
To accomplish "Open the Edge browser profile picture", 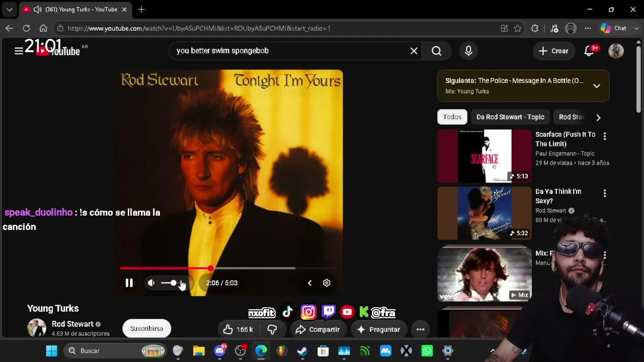I will coord(571,28).
